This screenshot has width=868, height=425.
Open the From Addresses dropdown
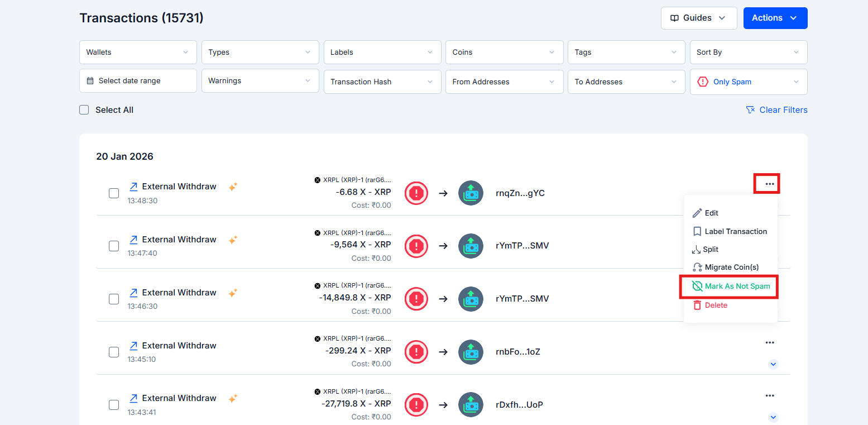point(505,82)
